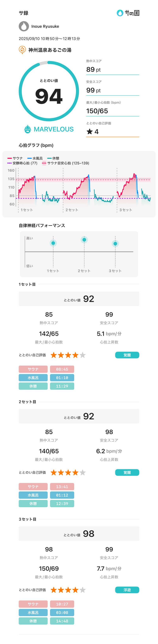The width and height of the screenshot is (158, 644).
Task: Click the blue 水風呂 label in set 2
Action: point(33,495)
